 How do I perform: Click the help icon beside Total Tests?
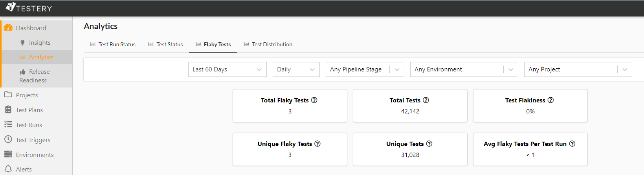pos(426,100)
